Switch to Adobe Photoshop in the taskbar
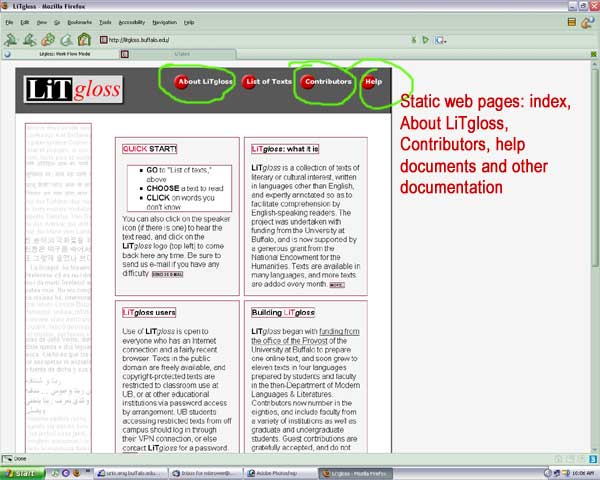Screen dimensions: 600x480 click(x=280, y=473)
